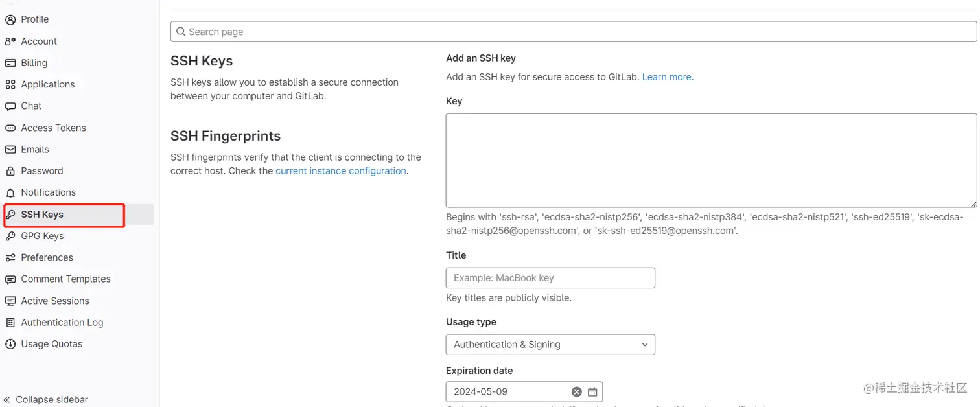Go to Notifications settings
The width and height of the screenshot is (980, 407).
[x=49, y=192]
